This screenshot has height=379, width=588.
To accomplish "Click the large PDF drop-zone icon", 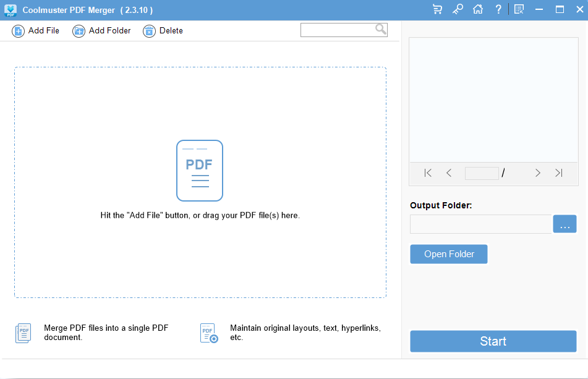I will [x=199, y=171].
